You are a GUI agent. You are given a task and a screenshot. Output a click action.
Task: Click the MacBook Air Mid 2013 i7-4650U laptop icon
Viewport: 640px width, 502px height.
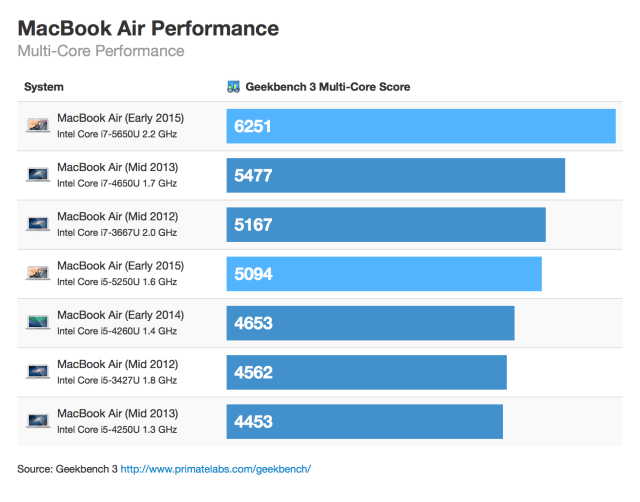(38, 174)
